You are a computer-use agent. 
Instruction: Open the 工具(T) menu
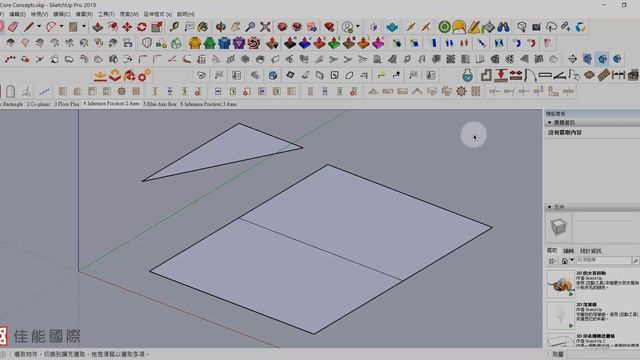(106, 14)
